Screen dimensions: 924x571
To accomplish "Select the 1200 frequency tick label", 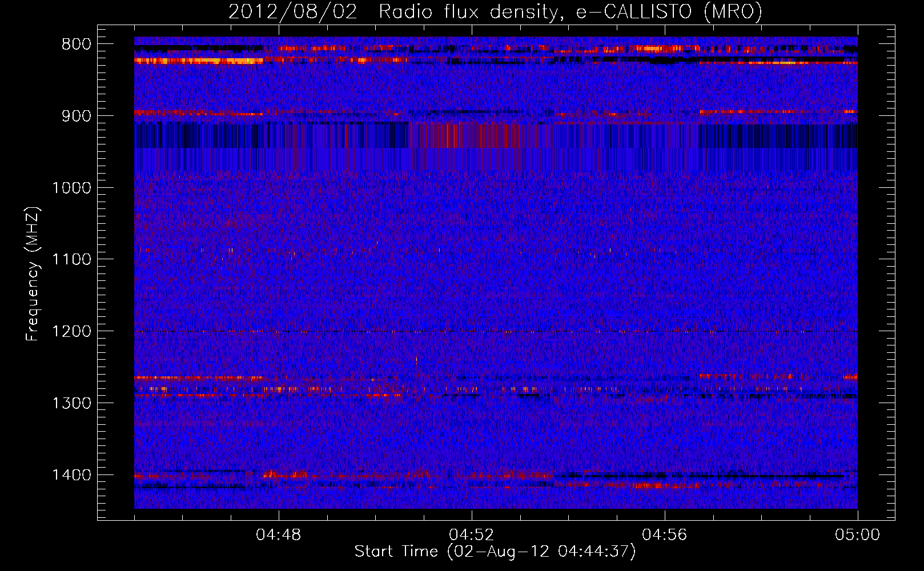I will (72, 331).
